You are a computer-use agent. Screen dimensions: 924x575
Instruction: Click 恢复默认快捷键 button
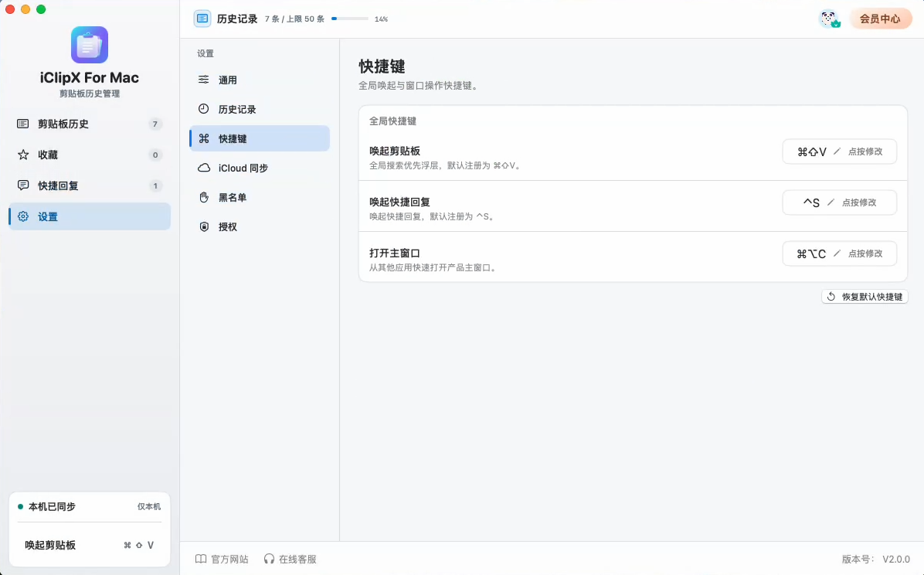click(865, 297)
